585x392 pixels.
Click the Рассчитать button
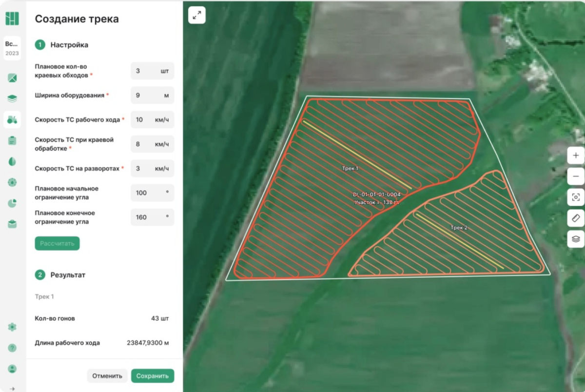pos(57,243)
